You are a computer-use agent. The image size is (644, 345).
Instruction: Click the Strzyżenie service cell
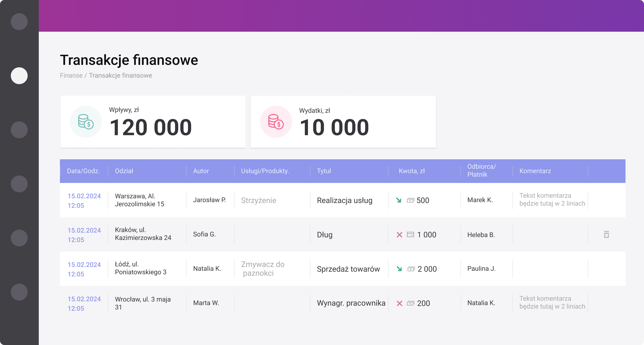click(258, 200)
